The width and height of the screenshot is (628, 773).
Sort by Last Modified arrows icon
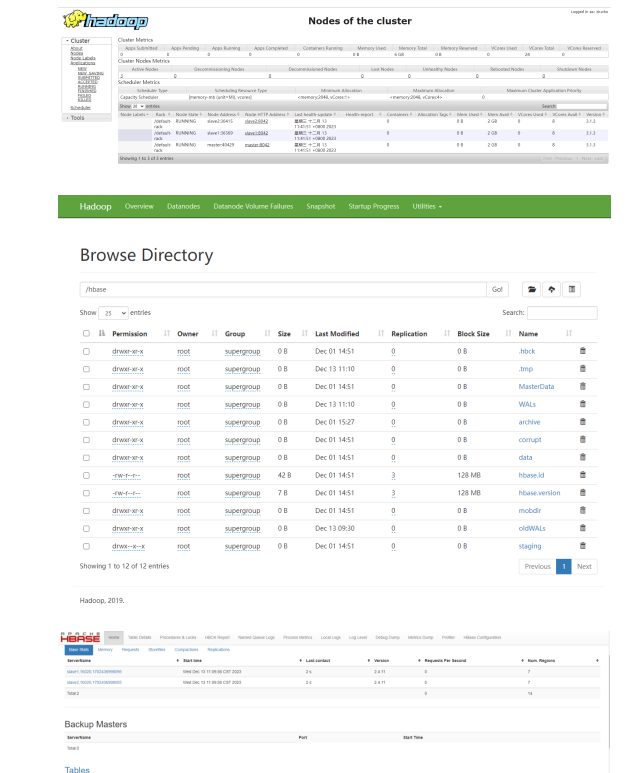[381, 334]
